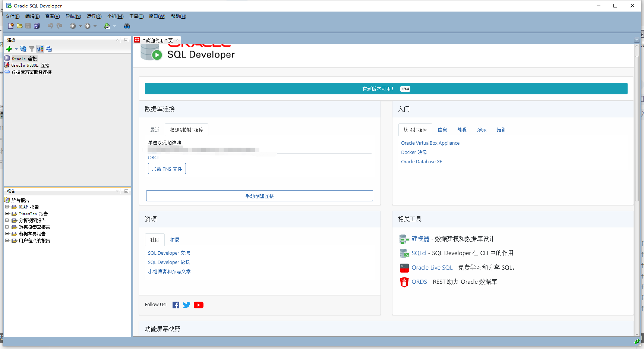Click the new version available 19.4 banner

386,89
